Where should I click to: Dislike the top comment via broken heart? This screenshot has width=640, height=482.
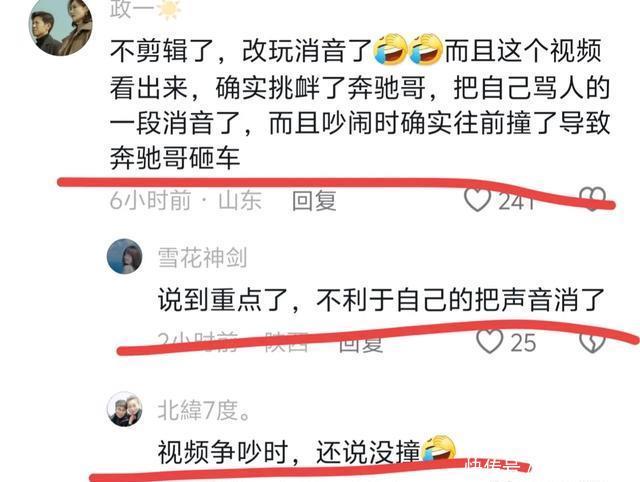(593, 199)
